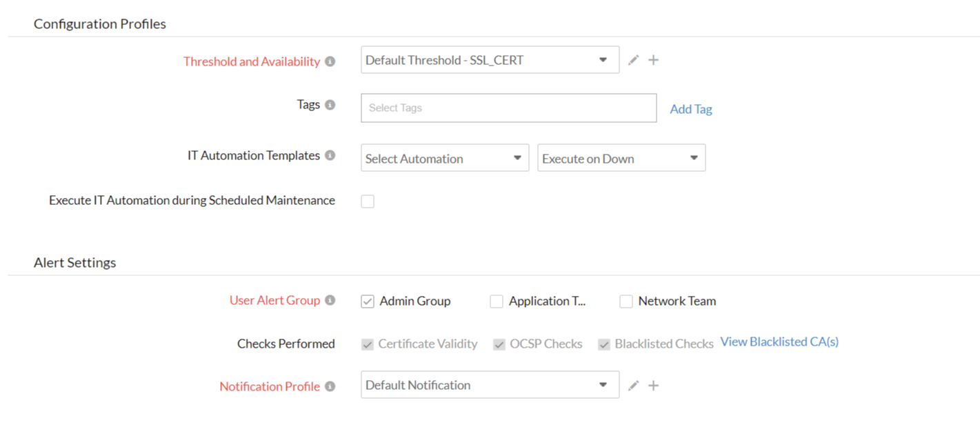Screen dimensions: 980x436
Task: Add new threshold profile with plus icon
Action: click(x=653, y=60)
